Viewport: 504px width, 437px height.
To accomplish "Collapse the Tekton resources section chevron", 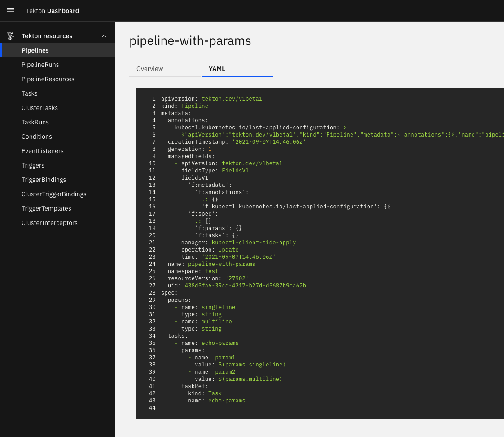I will tap(104, 36).
